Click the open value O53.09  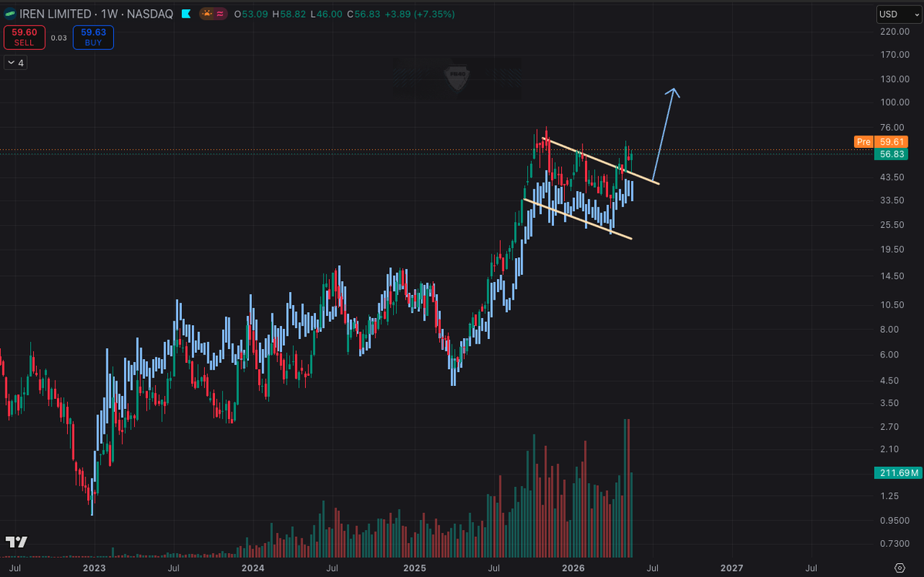252,14
